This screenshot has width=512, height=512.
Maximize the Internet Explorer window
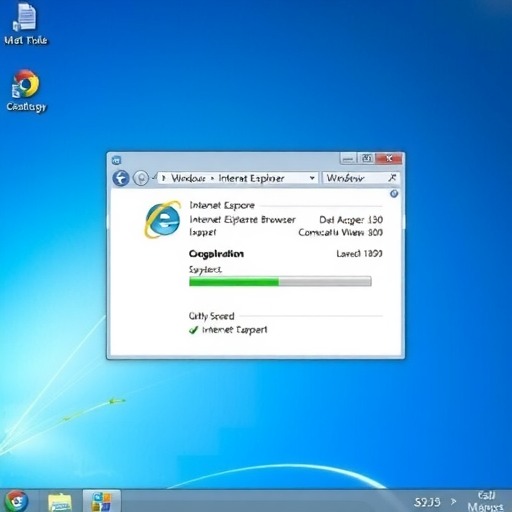(x=366, y=158)
